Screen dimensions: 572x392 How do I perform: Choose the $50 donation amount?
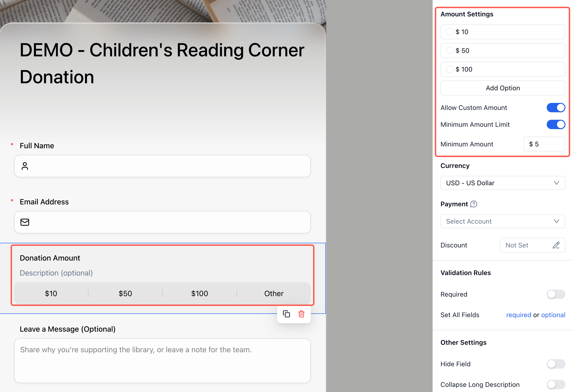[x=125, y=293]
